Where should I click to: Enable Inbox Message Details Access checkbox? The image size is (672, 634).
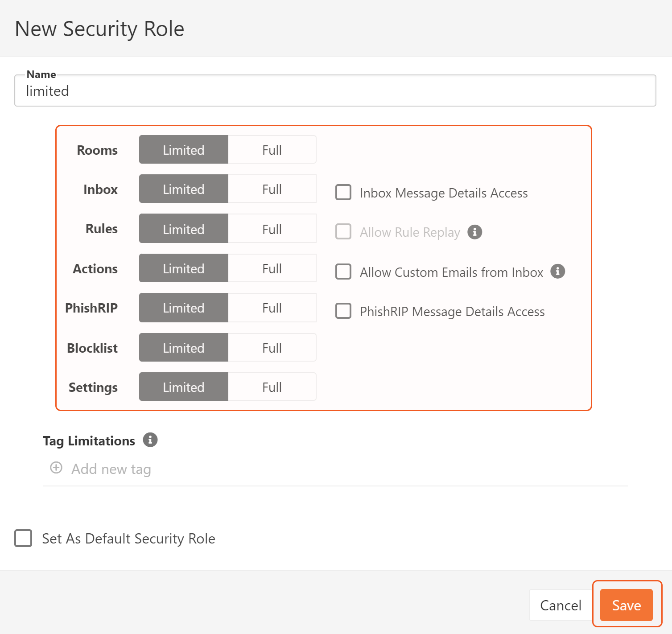tap(343, 193)
